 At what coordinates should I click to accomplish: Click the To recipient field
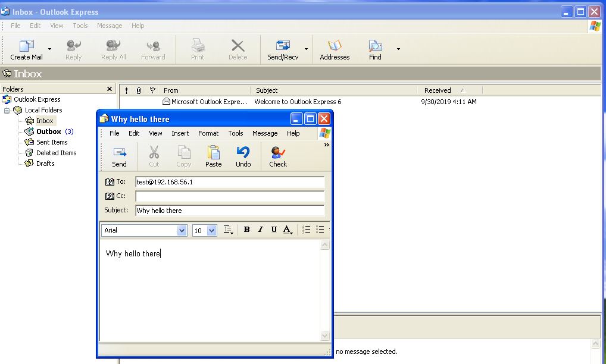click(230, 182)
